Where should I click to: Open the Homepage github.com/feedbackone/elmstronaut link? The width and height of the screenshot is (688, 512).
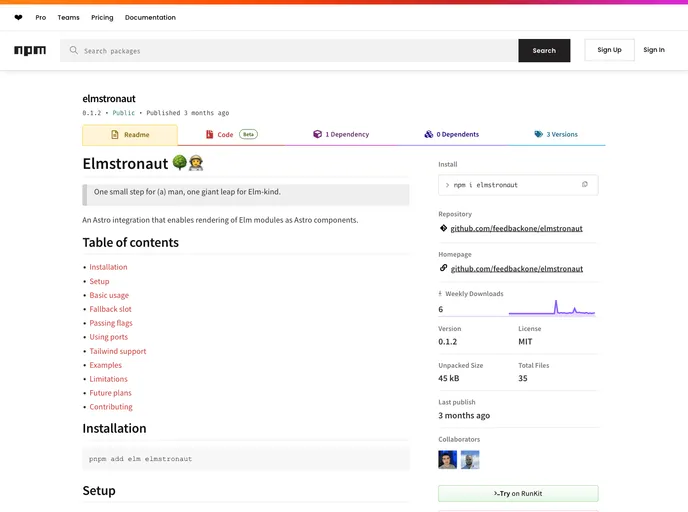click(x=517, y=269)
